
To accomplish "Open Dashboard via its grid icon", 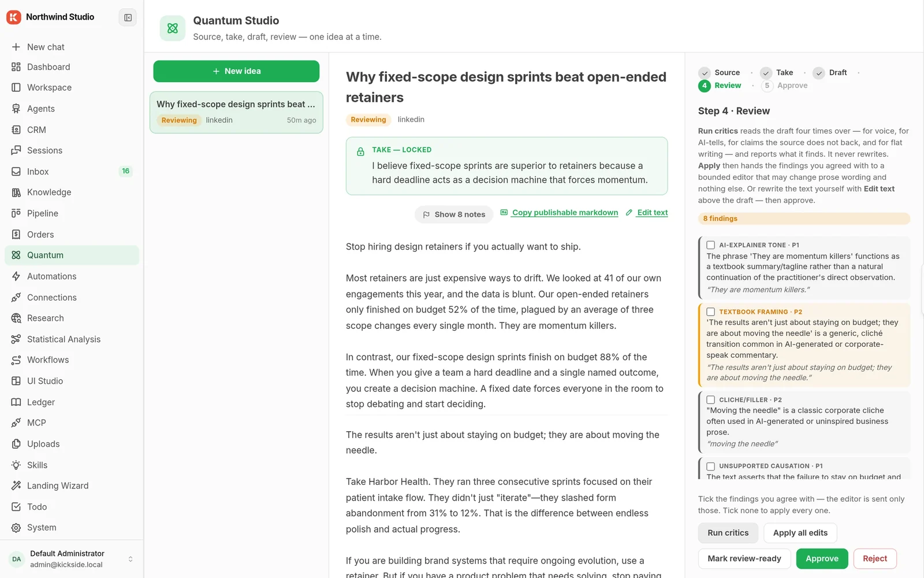I will tap(16, 67).
